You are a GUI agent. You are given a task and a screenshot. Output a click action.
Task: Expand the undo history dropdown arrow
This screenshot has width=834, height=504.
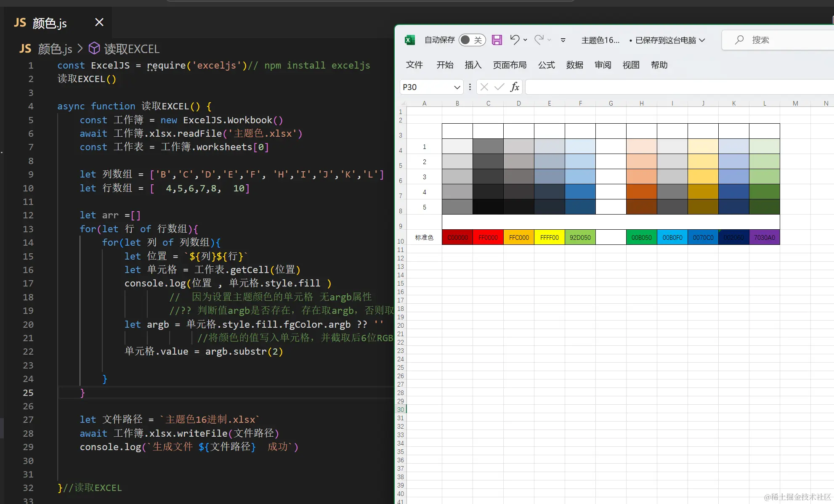pos(525,40)
